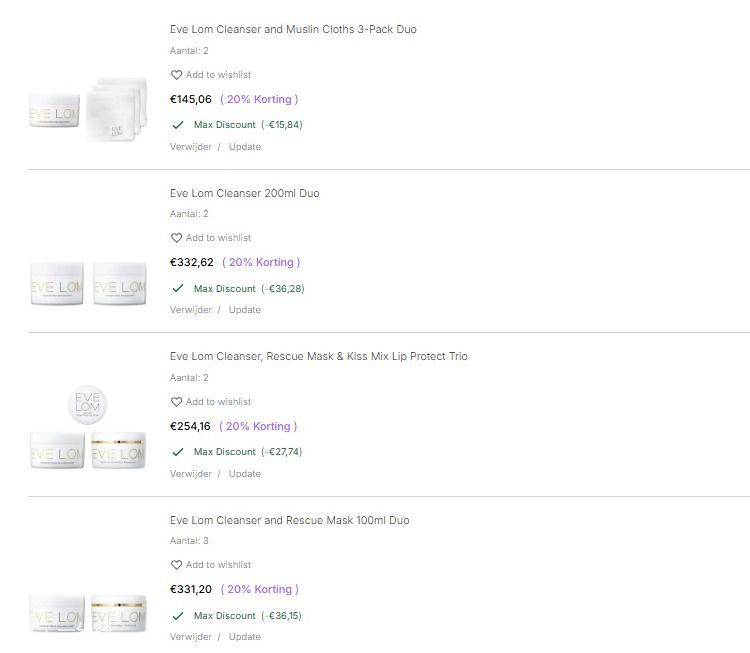Click wishlist heart for Cleanser 200ml Duo
The height and width of the screenshot is (653, 750).
176,238
